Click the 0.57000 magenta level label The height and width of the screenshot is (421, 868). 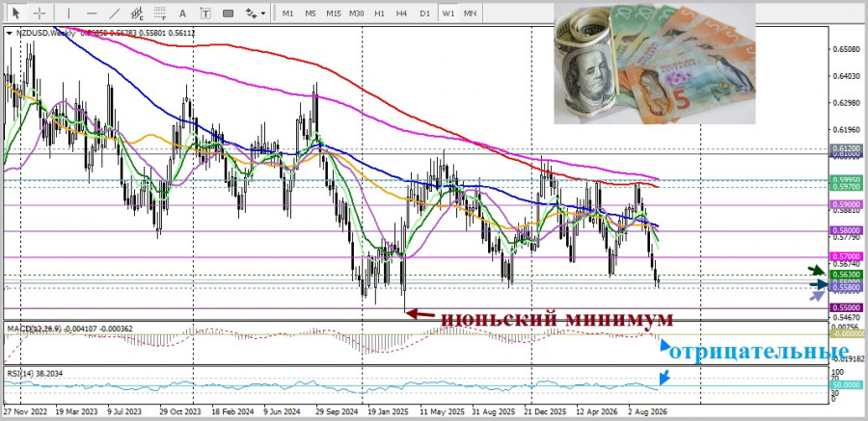(847, 256)
